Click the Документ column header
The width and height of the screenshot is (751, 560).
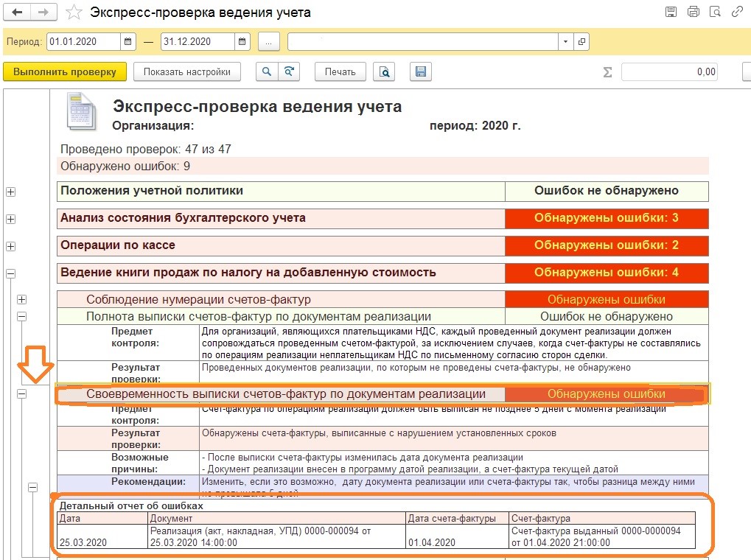pyautogui.click(x=277, y=518)
